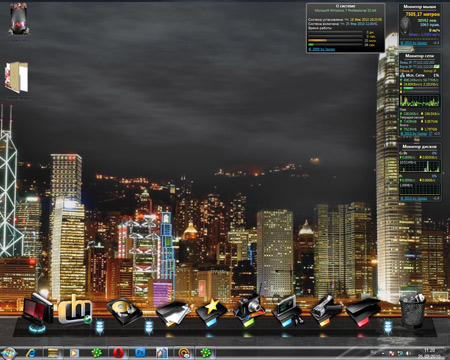Viewport: 450px width, 360px height.
Task: Click the copyright link in the system info widget
Action: [x=322, y=49]
